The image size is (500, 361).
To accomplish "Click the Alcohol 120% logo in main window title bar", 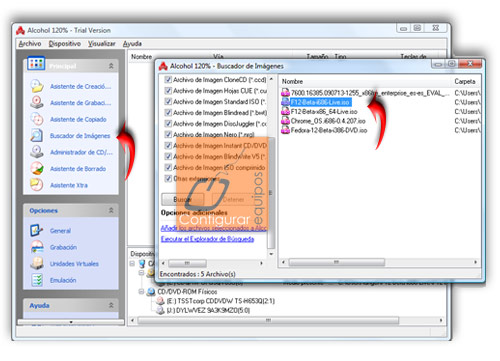I will 21,30.
